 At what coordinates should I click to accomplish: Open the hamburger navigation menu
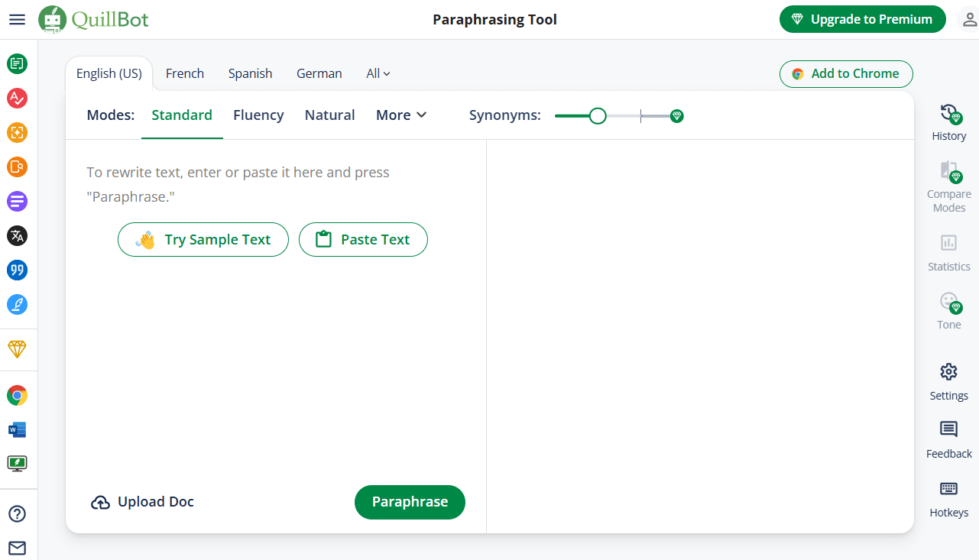pos(17,20)
